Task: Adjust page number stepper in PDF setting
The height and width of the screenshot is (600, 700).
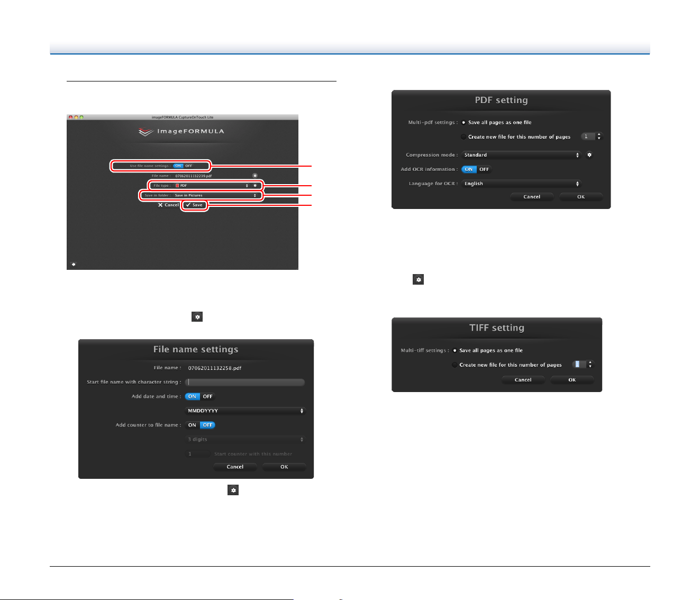Action: (599, 137)
